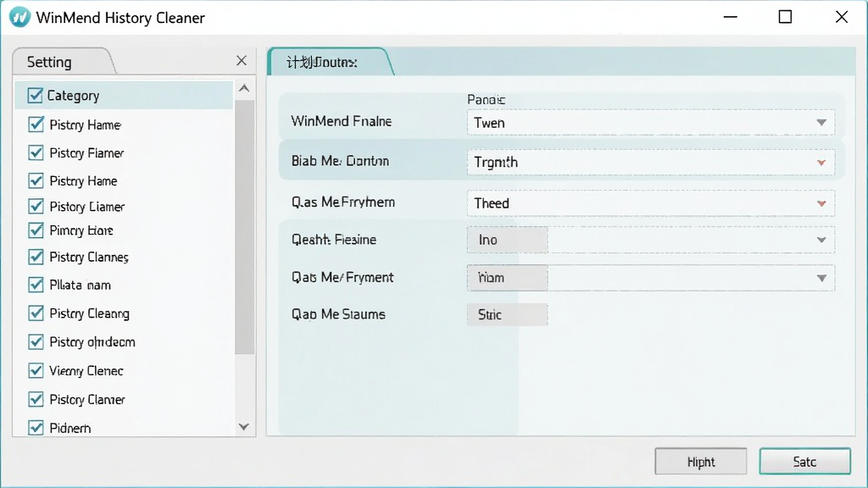Click the Qas MeFryrhem label
Image resolution: width=868 pixels, height=488 pixels.
(342, 202)
